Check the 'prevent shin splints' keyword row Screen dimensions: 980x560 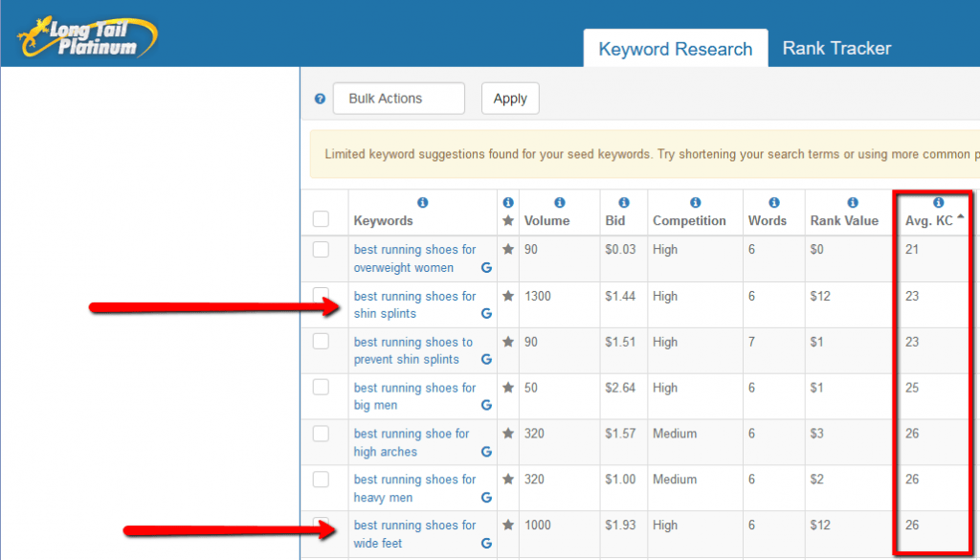coord(321,341)
